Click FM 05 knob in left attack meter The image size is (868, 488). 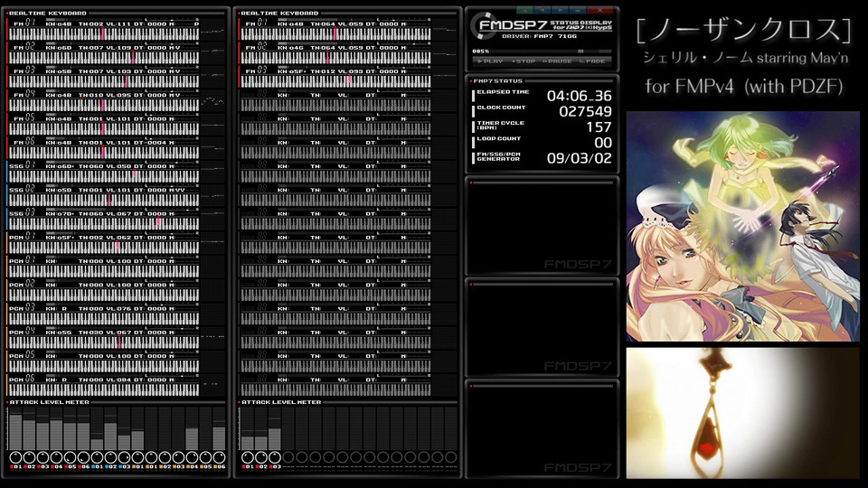point(70,457)
